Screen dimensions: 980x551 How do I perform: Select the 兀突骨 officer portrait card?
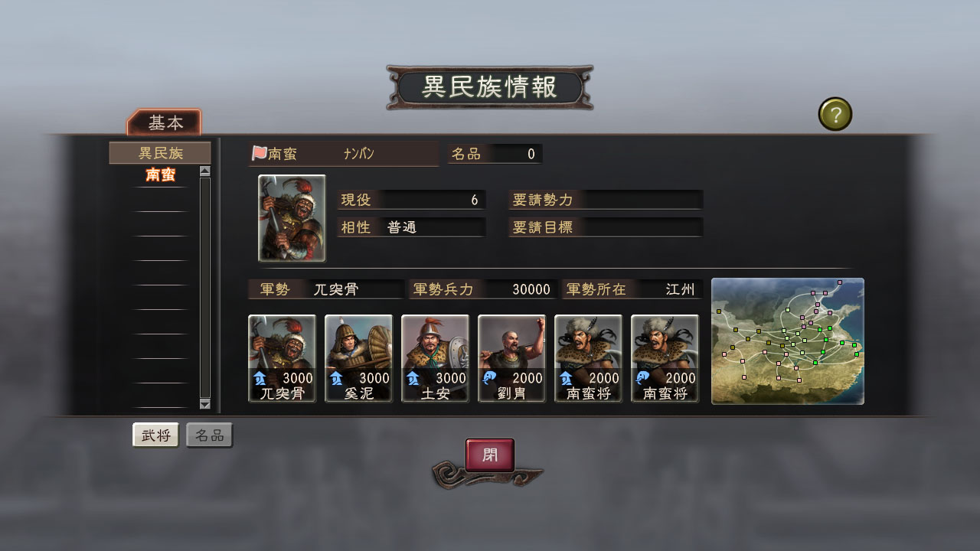282,358
